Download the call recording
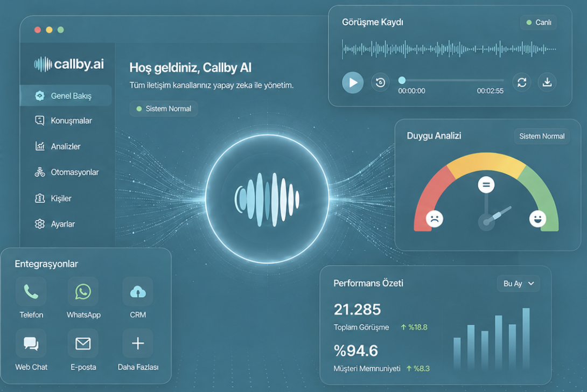 pos(547,82)
